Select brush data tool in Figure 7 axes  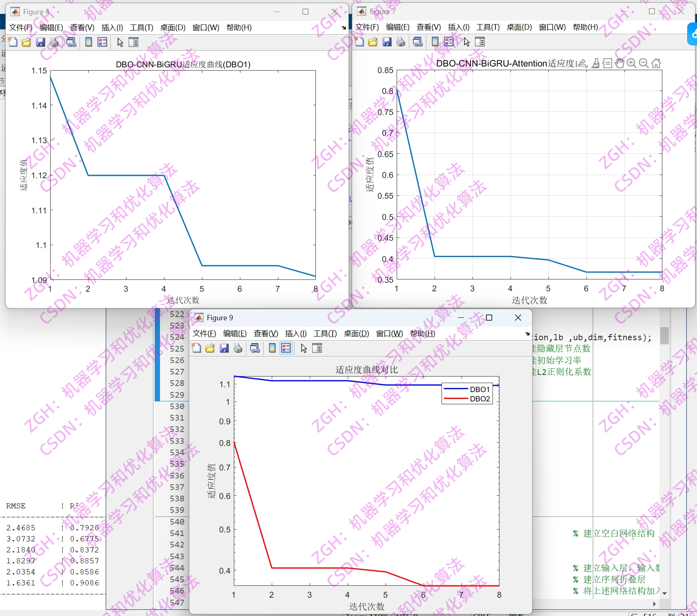(596, 63)
